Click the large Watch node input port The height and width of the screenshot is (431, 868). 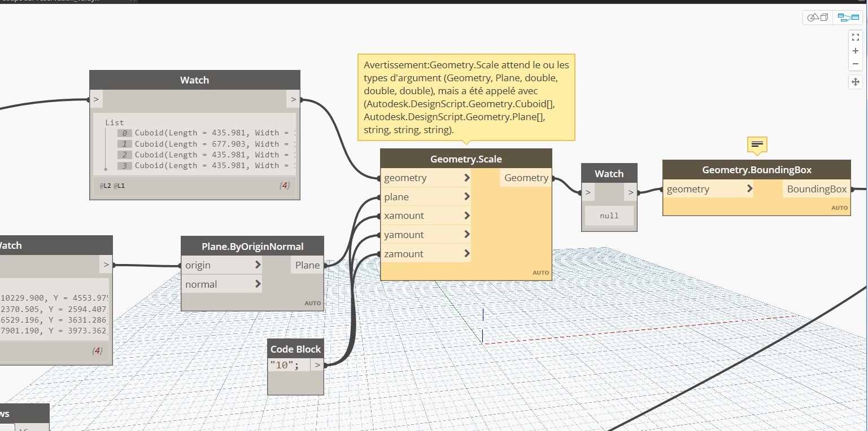click(97, 100)
